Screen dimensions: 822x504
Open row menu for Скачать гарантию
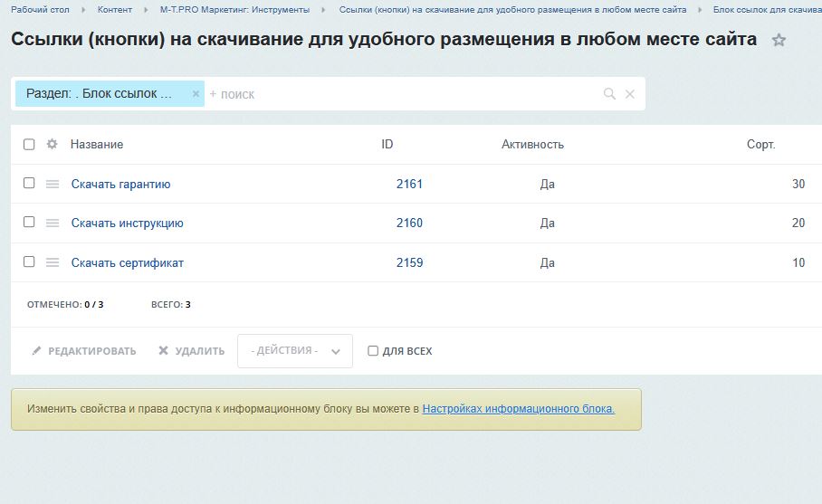coord(53,184)
